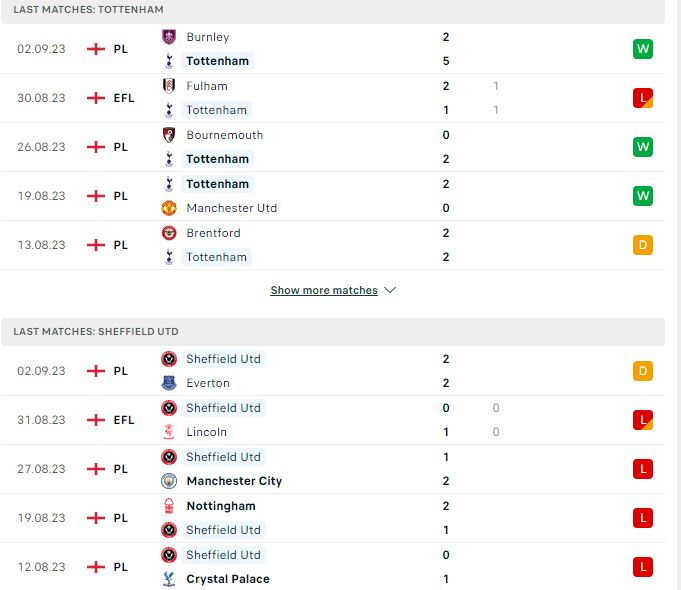This screenshot has width=681, height=590.
Task: Click the Manchester Utd club crest
Action: coord(169,208)
